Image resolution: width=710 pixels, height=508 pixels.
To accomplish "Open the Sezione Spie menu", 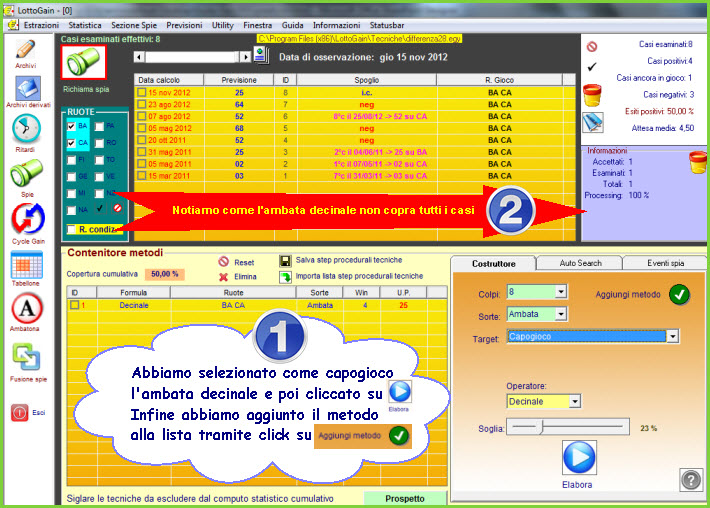I will pyautogui.click(x=134, y=25).
